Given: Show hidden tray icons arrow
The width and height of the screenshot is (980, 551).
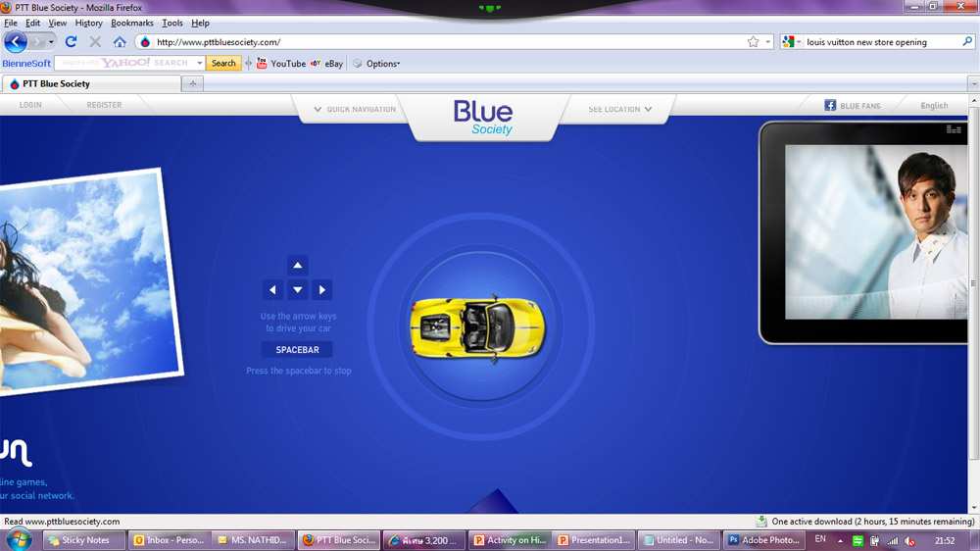Looking at the screenshot, I should coord(840,541).
